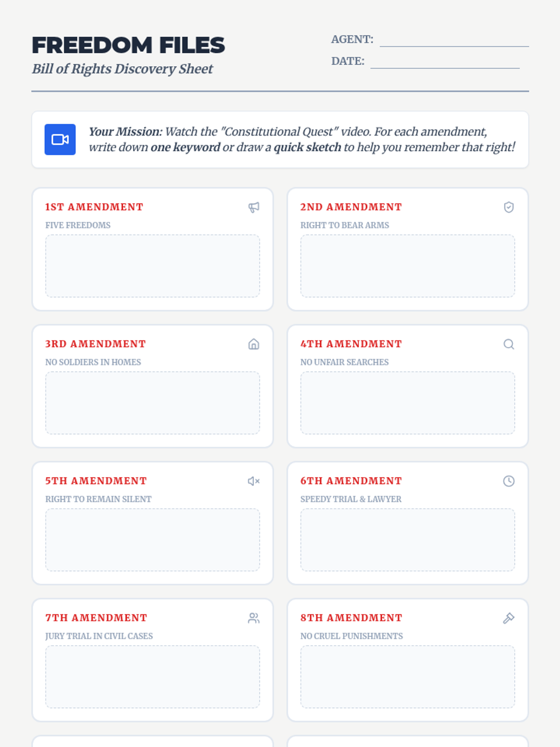Click the Right to Bear Arms answer box
Image resolution: width=560 pixels, height=747 pixels.
click(408, 266)
